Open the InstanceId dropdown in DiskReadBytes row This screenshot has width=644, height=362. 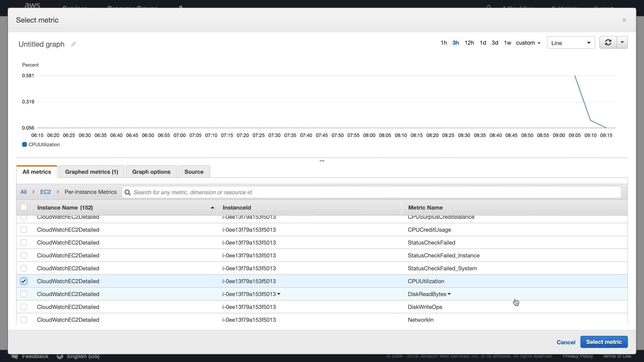279,294
